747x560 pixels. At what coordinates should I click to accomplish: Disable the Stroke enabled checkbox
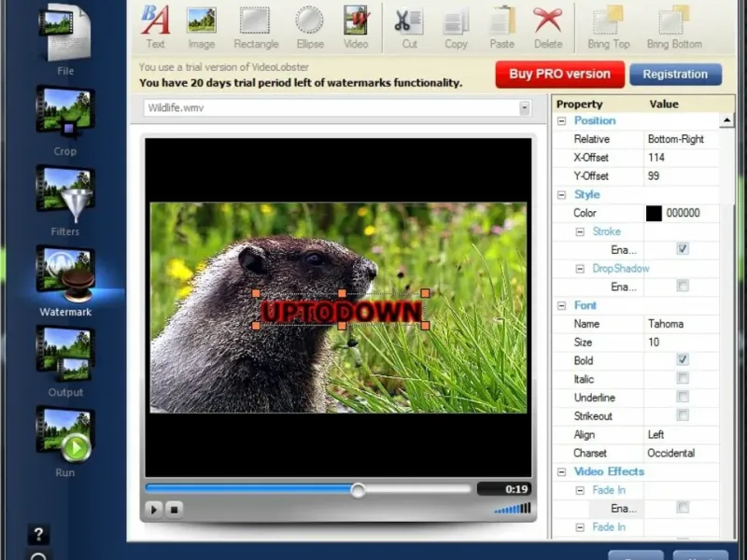click(x=683, y=249)
